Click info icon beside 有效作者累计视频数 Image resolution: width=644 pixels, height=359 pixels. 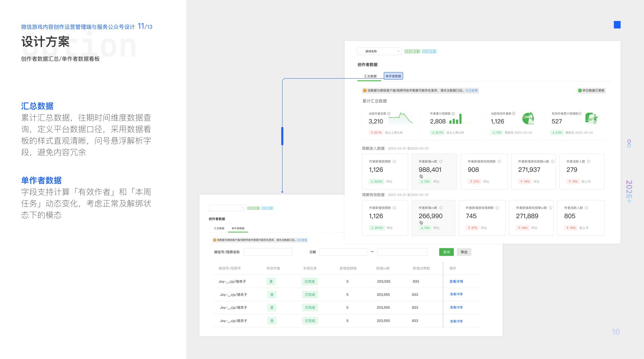[x=580, y=113]
